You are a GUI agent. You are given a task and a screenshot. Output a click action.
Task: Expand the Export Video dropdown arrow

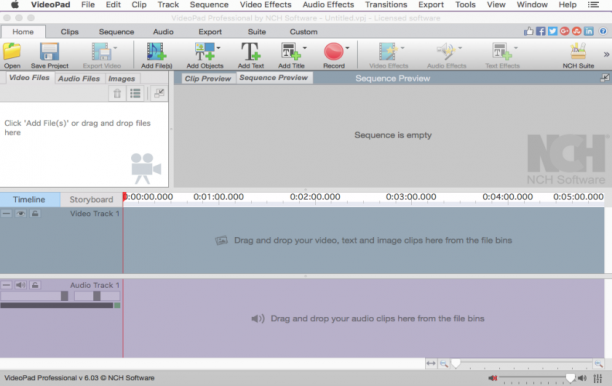tap(115, 48)
